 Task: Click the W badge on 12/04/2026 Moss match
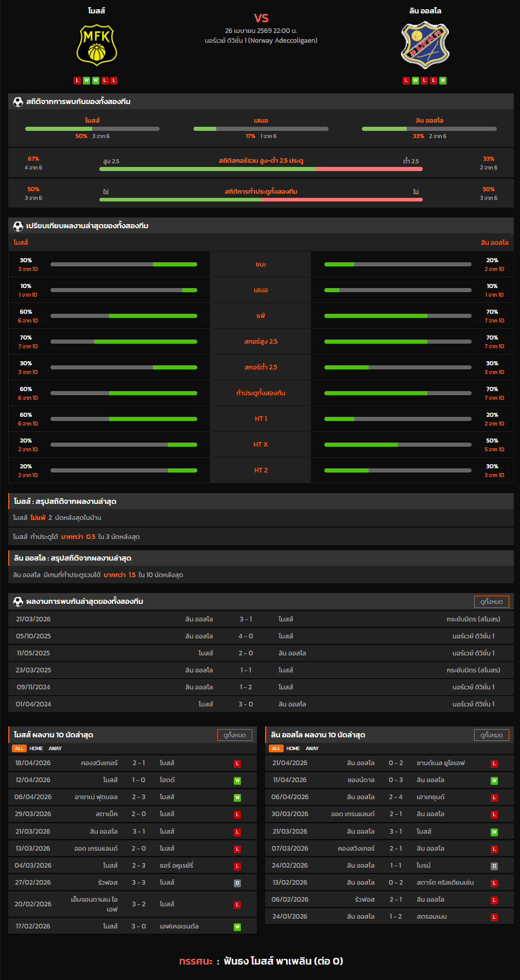point(237,780)
